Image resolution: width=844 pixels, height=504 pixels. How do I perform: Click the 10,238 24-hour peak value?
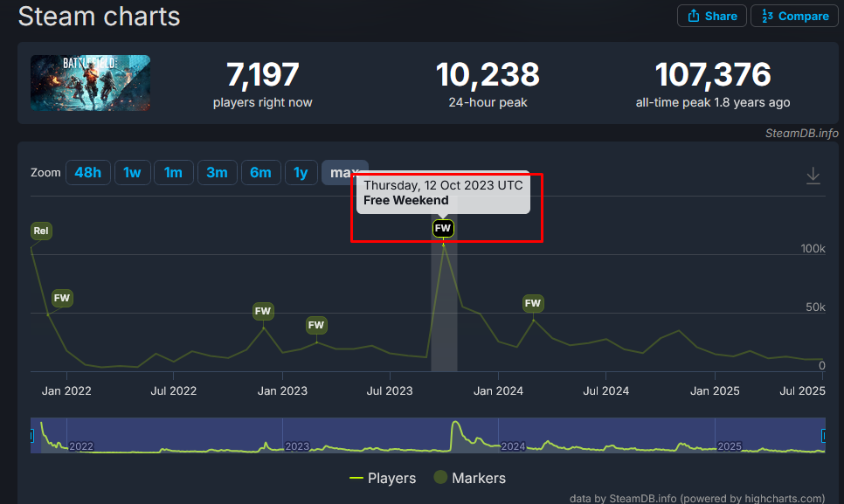[488, 74]
